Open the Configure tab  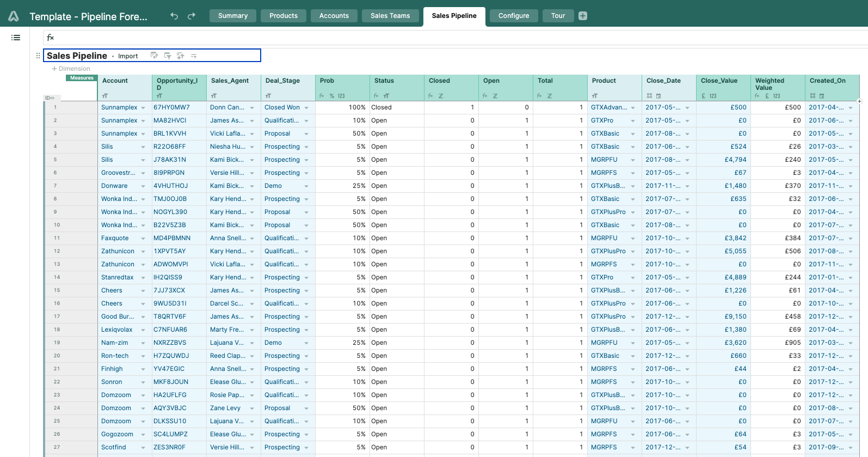click(514, 16)
